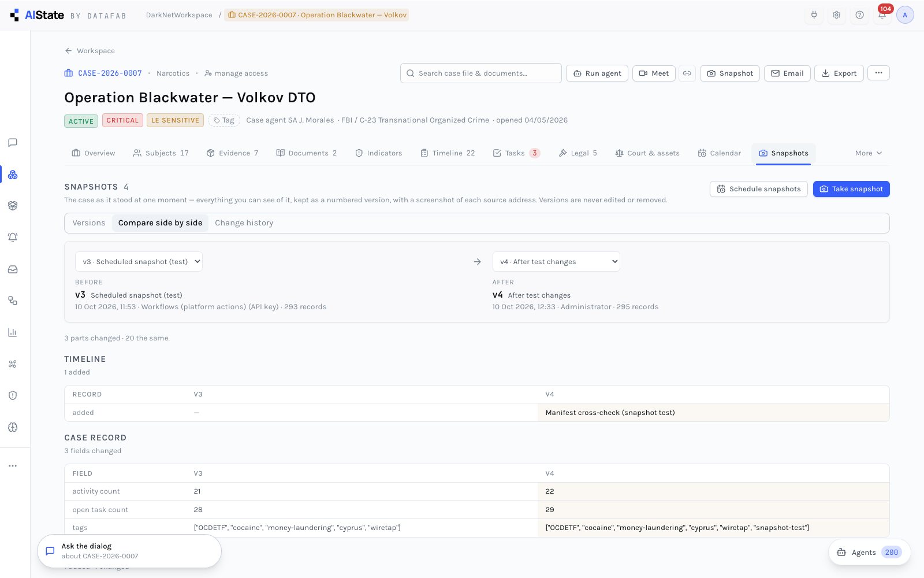Image resolution: width=924 pixels, height=578 pixels.
Task: Select the Change history view tab
Action: (244, 223)
